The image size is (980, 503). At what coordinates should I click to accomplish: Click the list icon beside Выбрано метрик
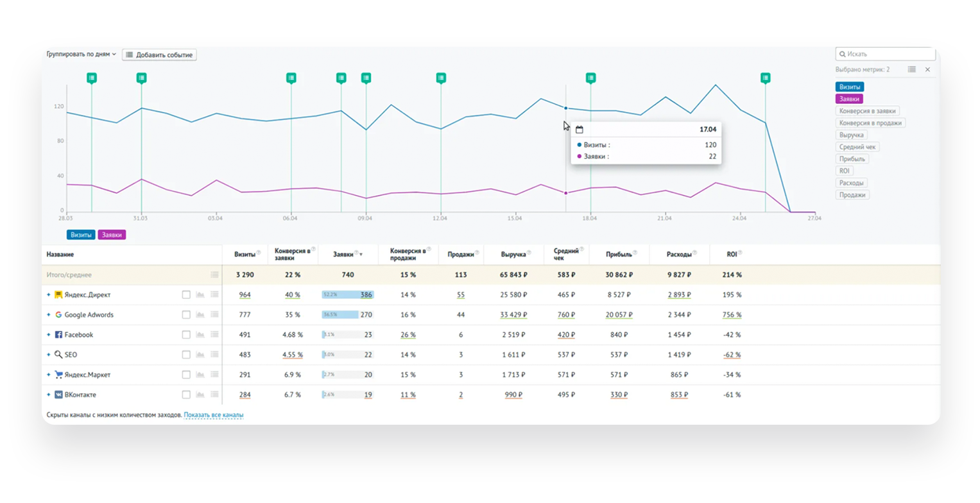point(911,69)
